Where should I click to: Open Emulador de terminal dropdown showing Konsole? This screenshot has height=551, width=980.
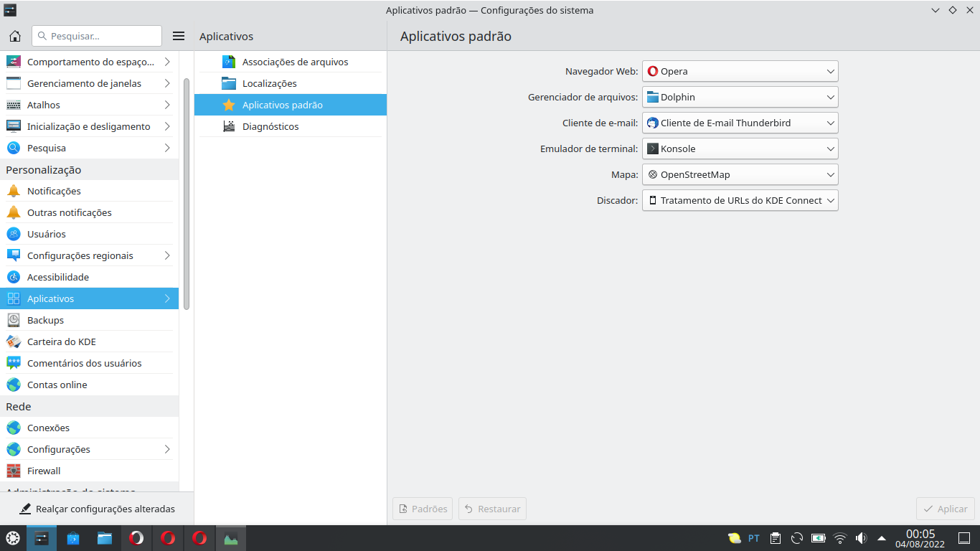(x=740, y=149)
